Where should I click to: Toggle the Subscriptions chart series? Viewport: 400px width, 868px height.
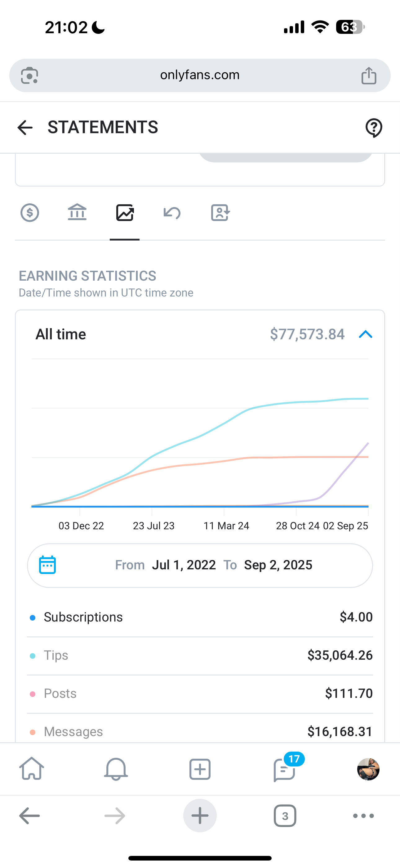(83, 617)
